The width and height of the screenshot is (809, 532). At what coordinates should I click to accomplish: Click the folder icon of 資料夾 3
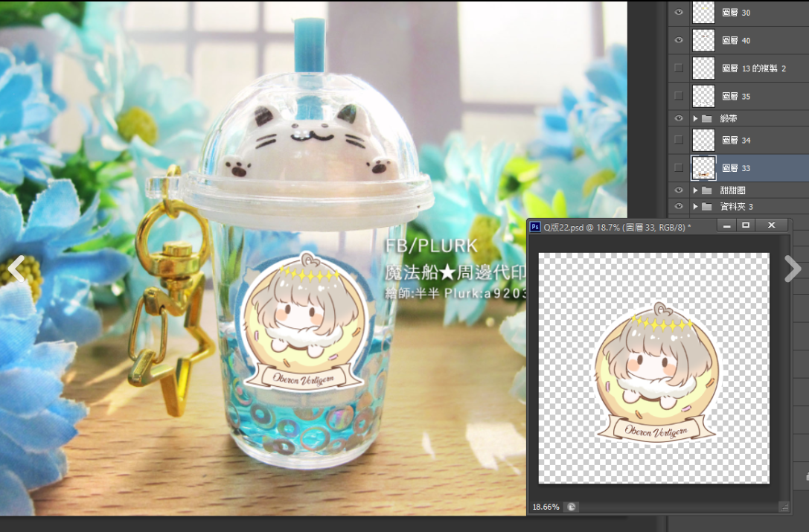point(707,207)
